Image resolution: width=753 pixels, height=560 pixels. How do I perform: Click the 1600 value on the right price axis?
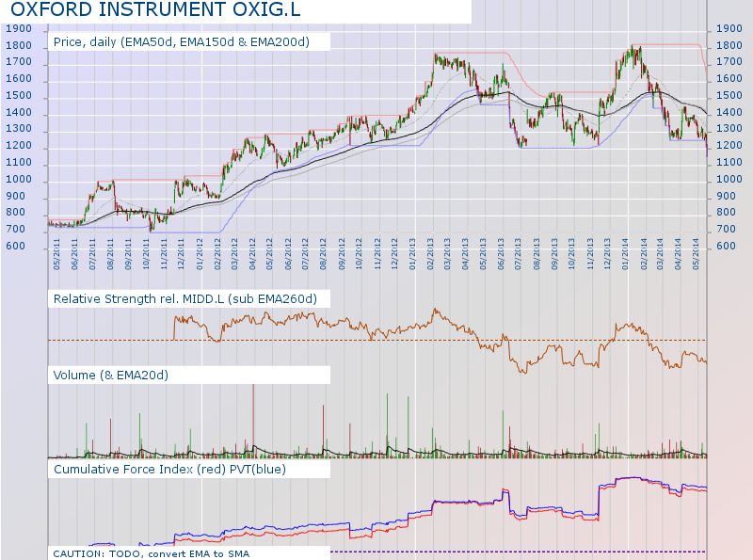729,79
